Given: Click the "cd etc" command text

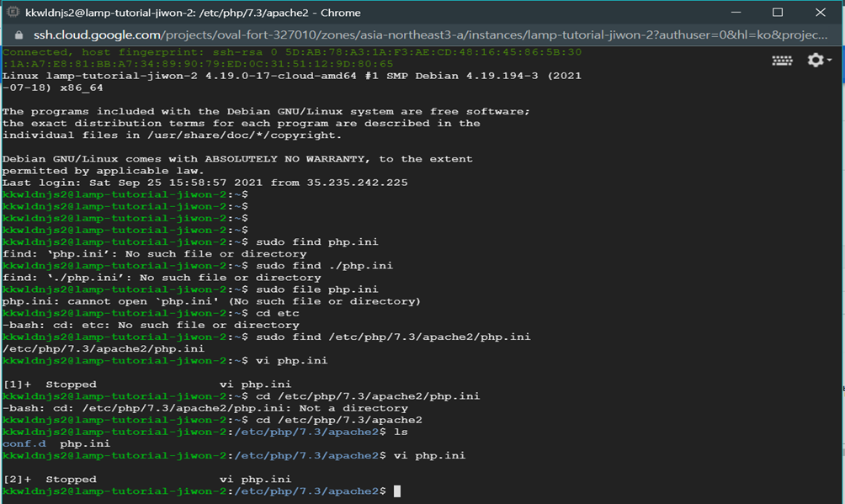Looking at the screenshot, I should point(277,313).
